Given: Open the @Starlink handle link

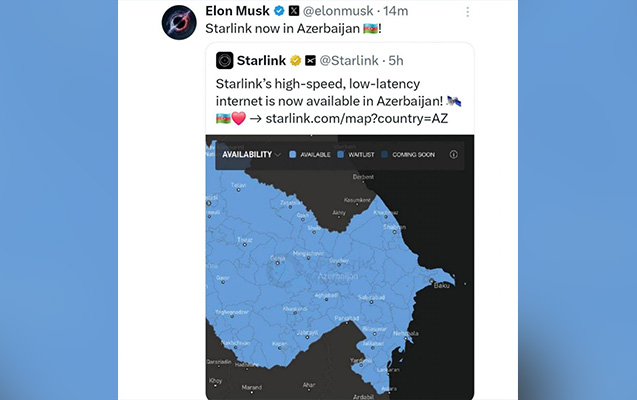Looking at the screenshot, I should (349, 61).
